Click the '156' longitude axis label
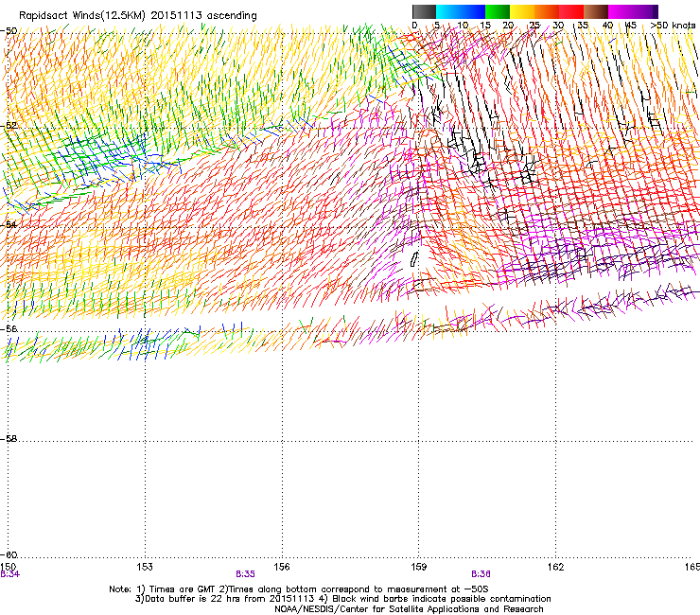 tap(282, 567)
